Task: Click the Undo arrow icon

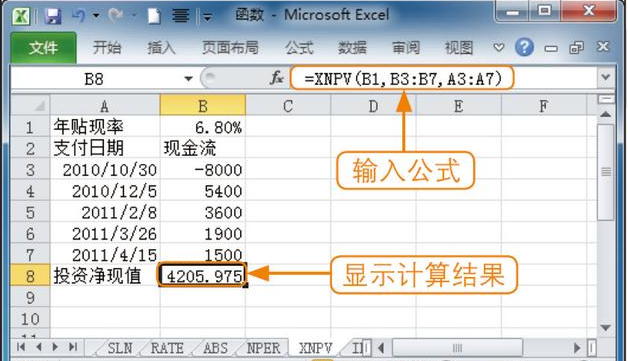Action: coord(78,16)
